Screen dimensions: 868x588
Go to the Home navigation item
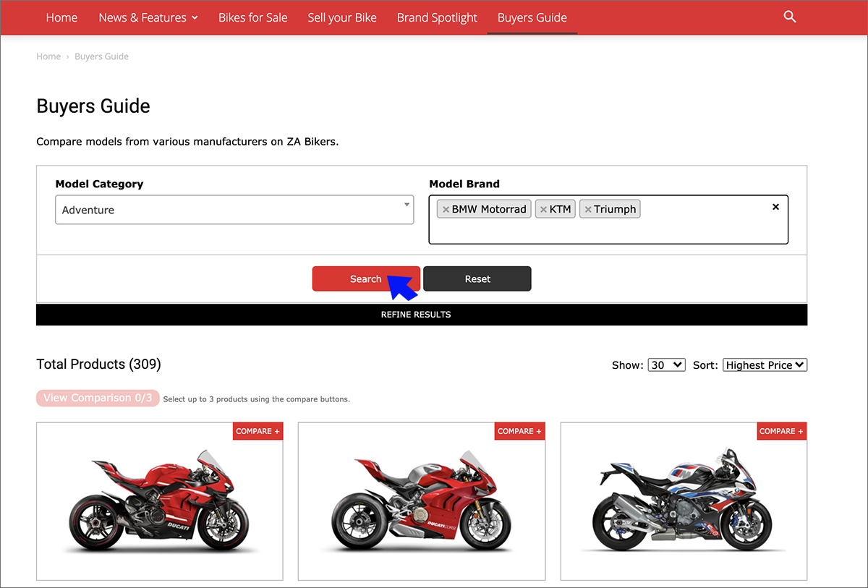click(x=61, y=17)
